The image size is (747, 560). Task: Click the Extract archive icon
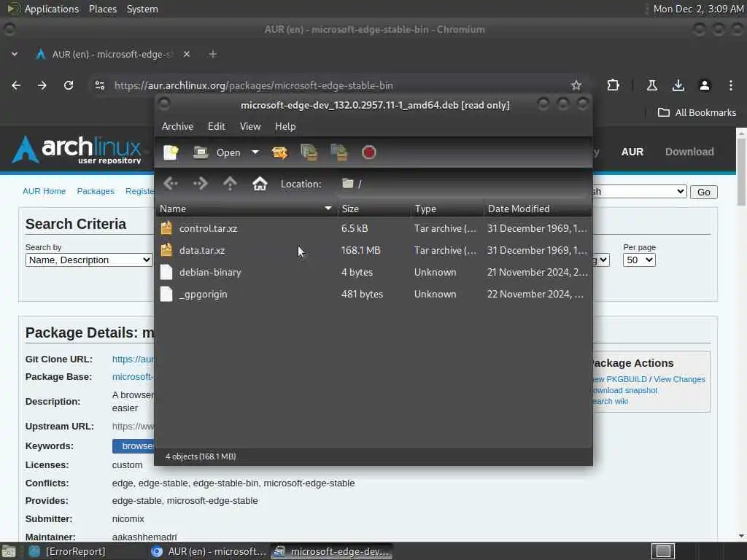279,152
